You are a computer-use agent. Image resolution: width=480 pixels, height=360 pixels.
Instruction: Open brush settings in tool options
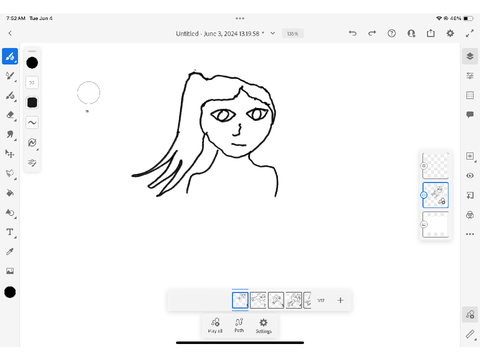pos(32,143)
